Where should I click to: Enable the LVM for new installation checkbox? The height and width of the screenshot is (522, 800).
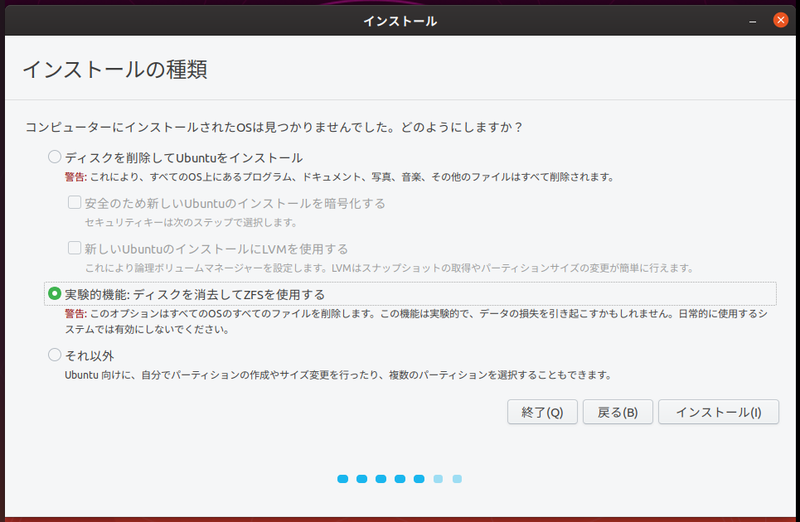coord(74,248)
